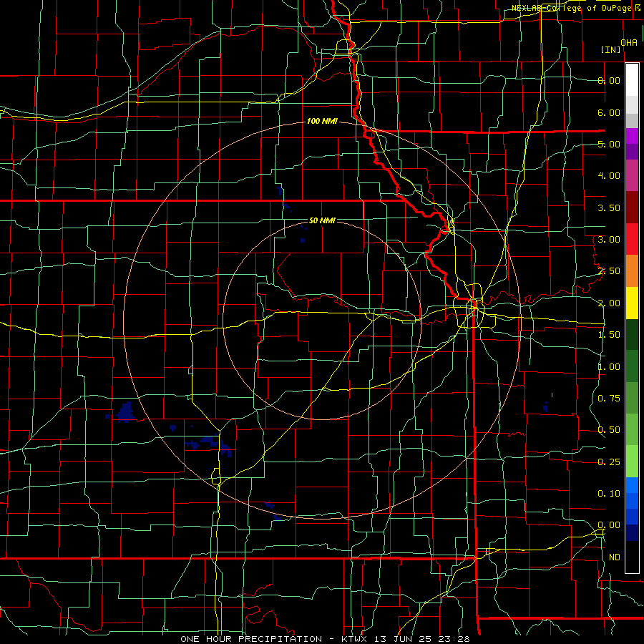Click the "8.00" legend value
This screenshot has height=644, width=644.
(609, 80)
